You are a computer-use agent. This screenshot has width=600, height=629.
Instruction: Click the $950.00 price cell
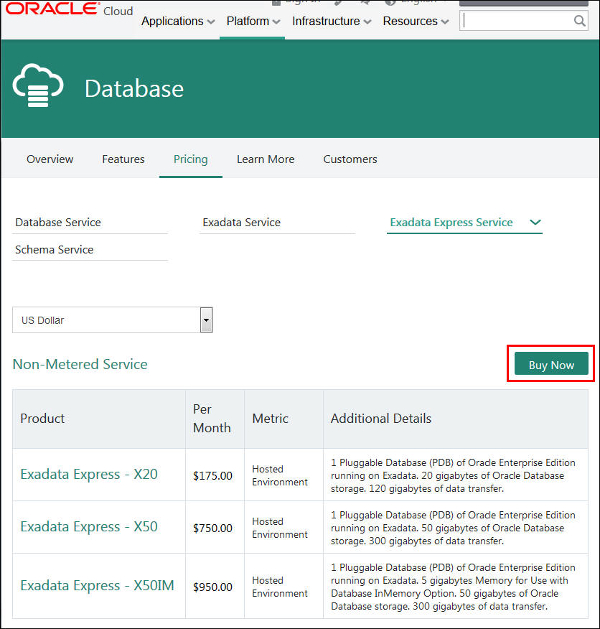(213, 587)
